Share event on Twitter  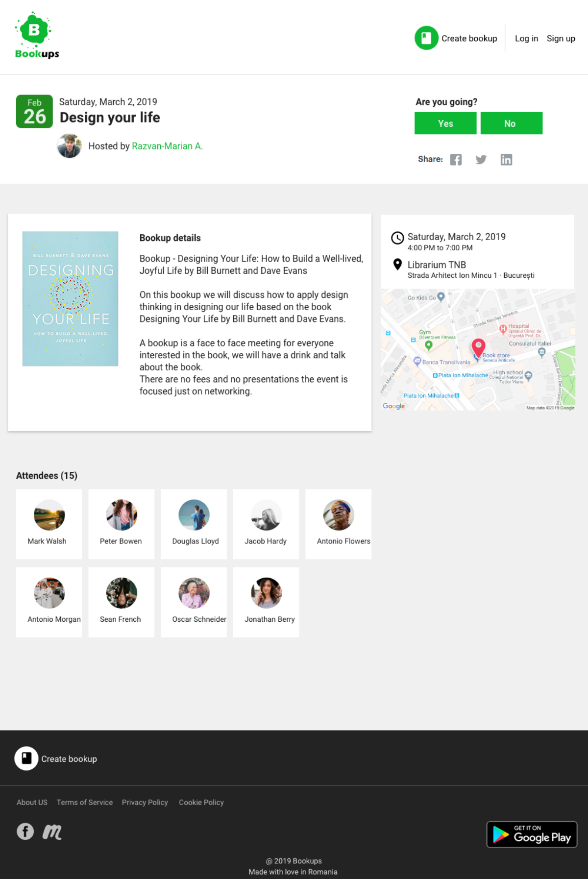[481, 160]
